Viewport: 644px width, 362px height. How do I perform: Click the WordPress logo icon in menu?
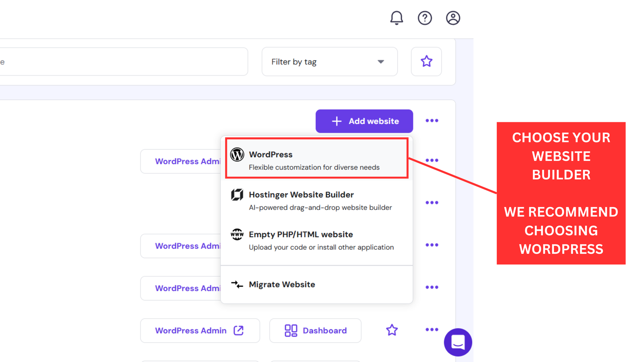[x=237, y=154]
